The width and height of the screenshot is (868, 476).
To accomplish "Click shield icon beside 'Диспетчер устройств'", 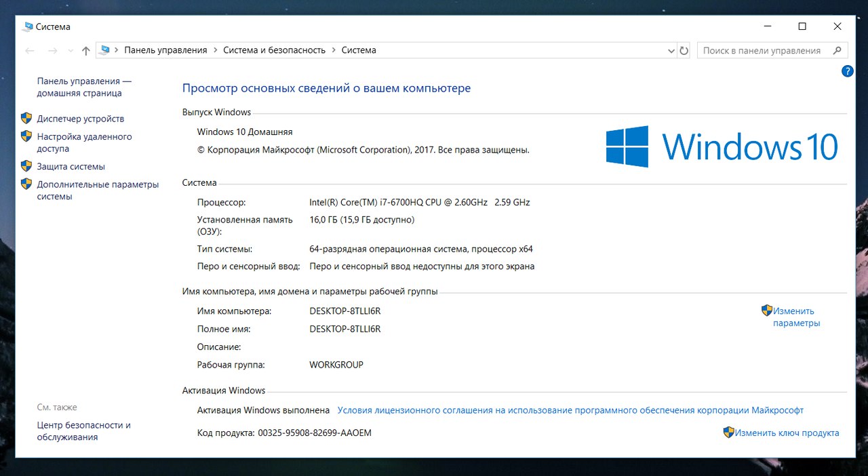I will 26,118.
